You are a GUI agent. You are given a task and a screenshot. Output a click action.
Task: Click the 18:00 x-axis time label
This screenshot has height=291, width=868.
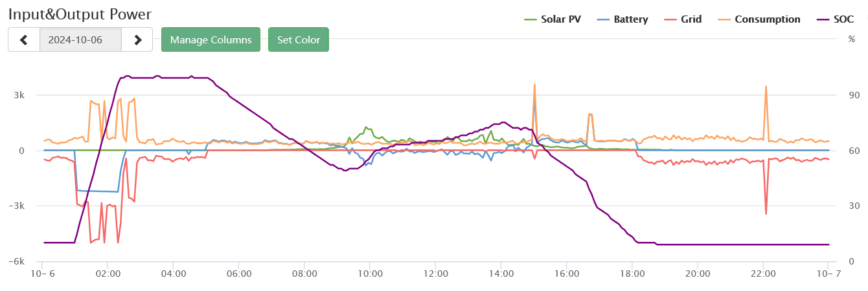pyautogui.click(x=632, y=274)
